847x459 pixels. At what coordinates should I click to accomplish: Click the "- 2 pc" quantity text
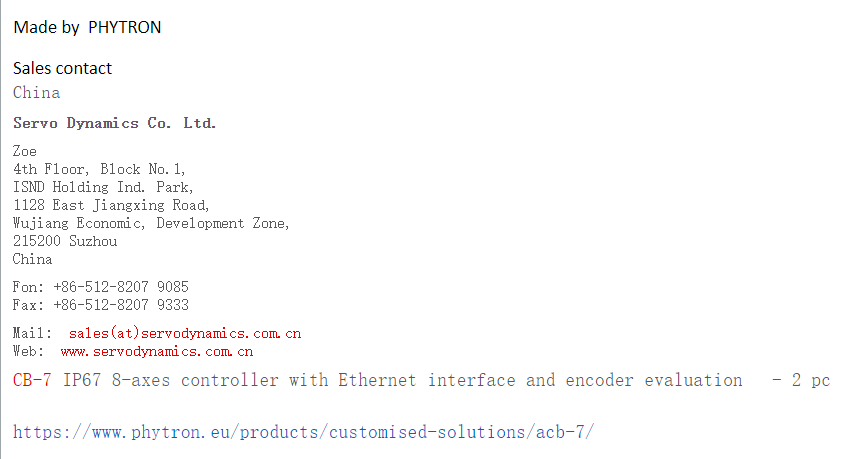point(801,381)
